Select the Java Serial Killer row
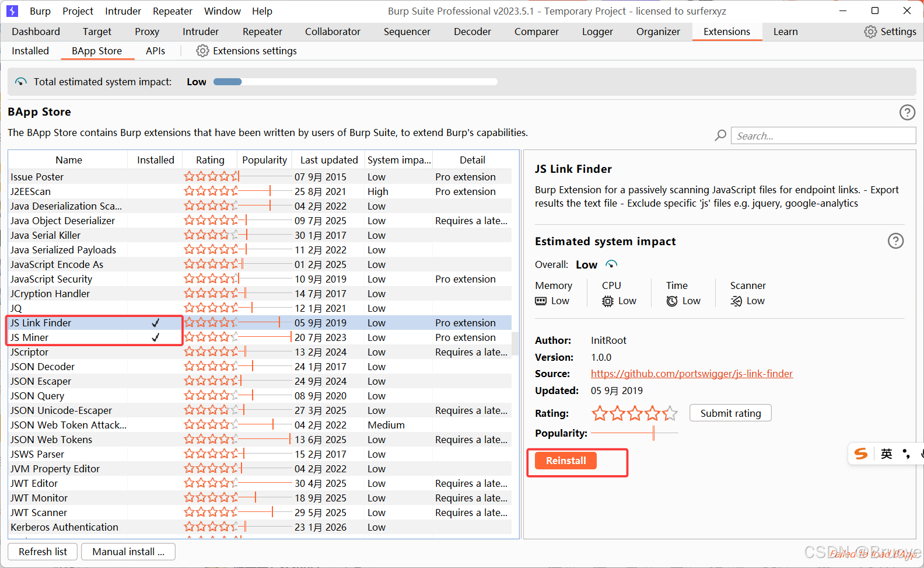924x568 pixels. pos(260,235)
